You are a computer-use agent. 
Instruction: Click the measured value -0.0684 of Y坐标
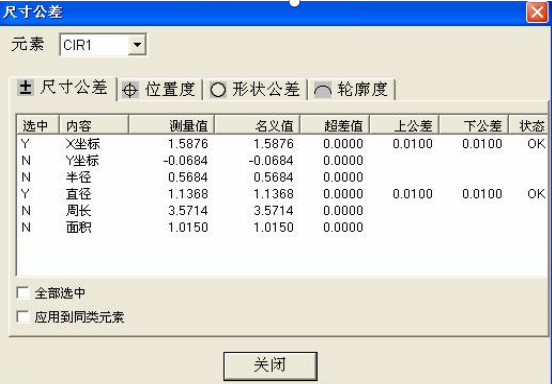(186, 161)
